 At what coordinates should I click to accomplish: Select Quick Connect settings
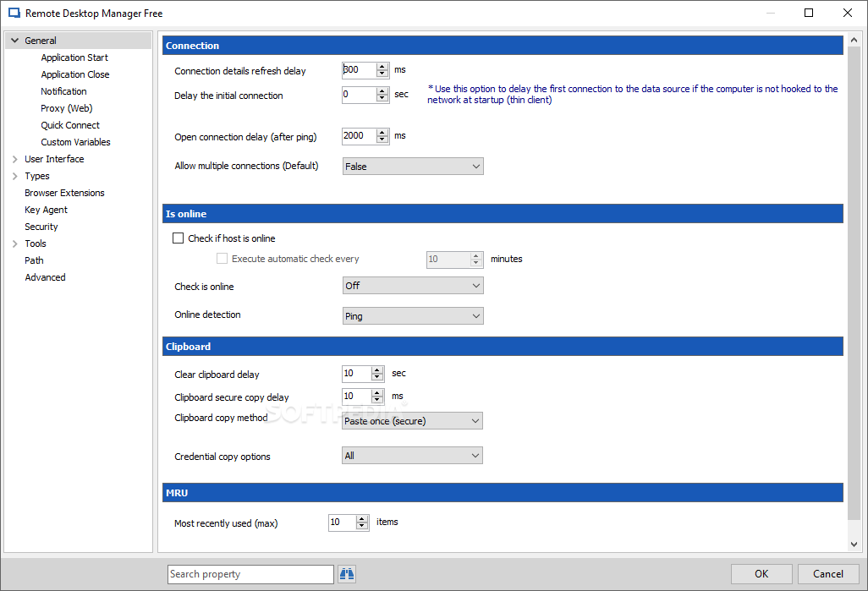click(x=70, y=125)
